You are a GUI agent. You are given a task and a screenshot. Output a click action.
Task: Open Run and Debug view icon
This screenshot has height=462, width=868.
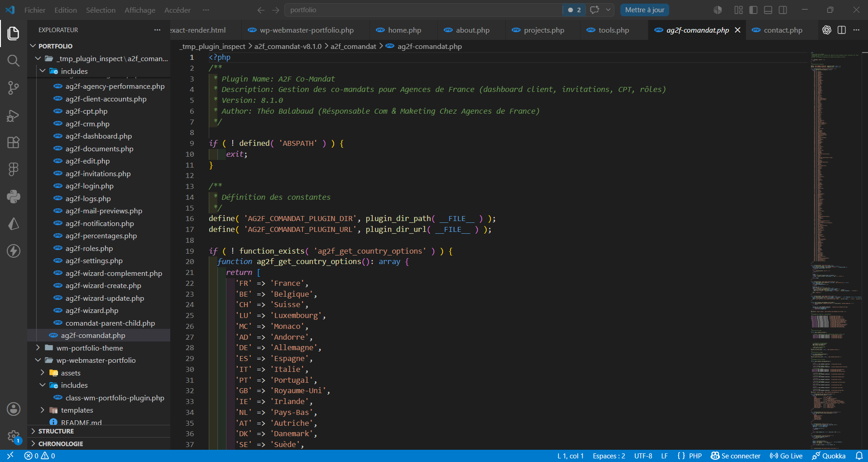13,115
